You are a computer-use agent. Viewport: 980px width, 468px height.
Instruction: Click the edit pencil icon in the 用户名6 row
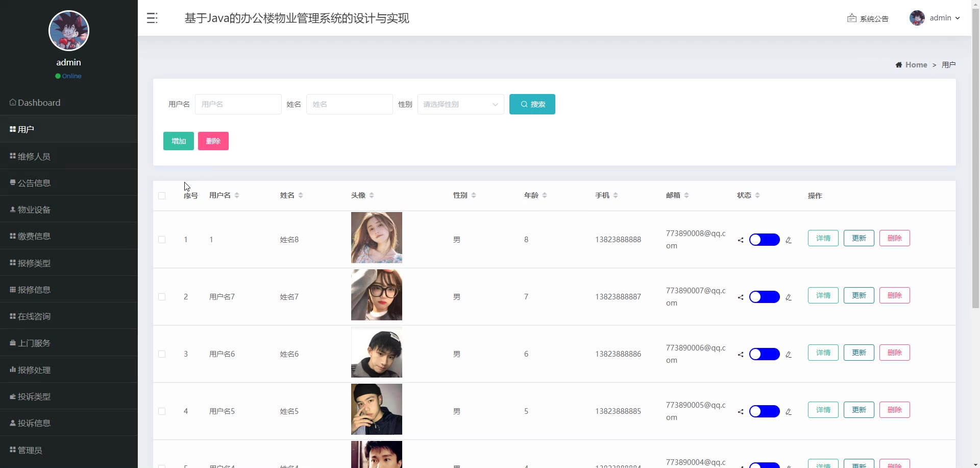pos(789,355)
